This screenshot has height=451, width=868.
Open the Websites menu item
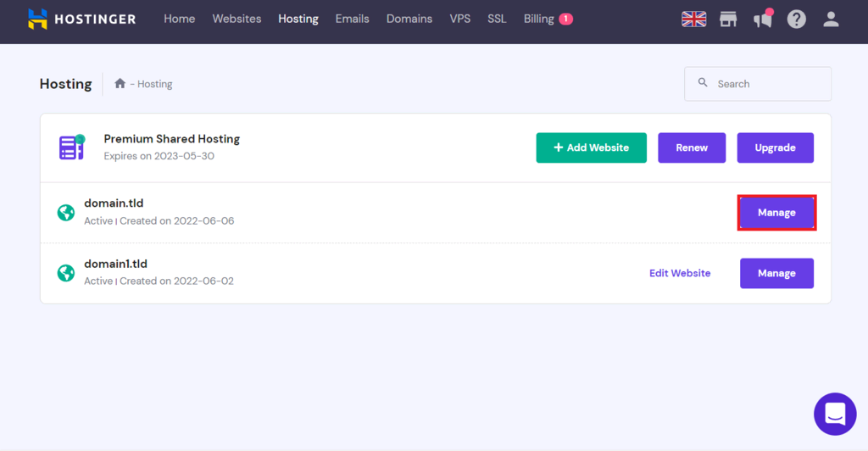(236, 19)
